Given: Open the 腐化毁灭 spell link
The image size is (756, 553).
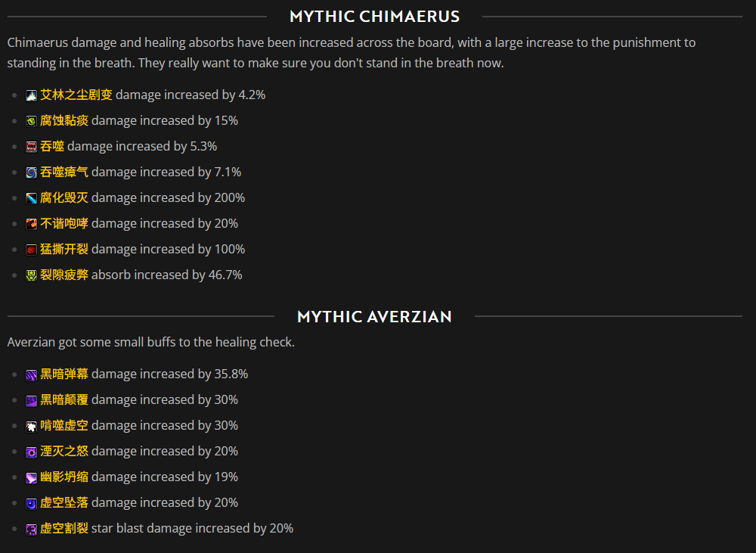Looking at the screenshot, I should (64, 197).
